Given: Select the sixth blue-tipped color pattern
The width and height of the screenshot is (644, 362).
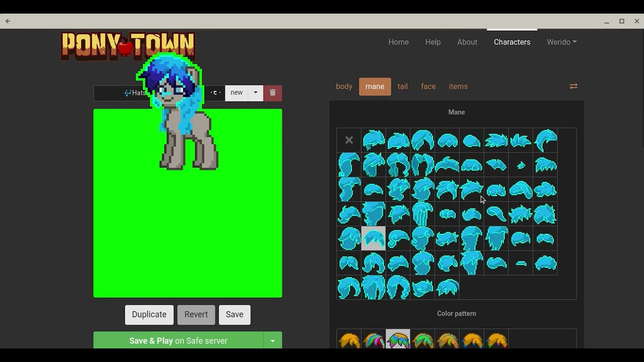Looking at the screenshot, I should [x=472, y=339].
